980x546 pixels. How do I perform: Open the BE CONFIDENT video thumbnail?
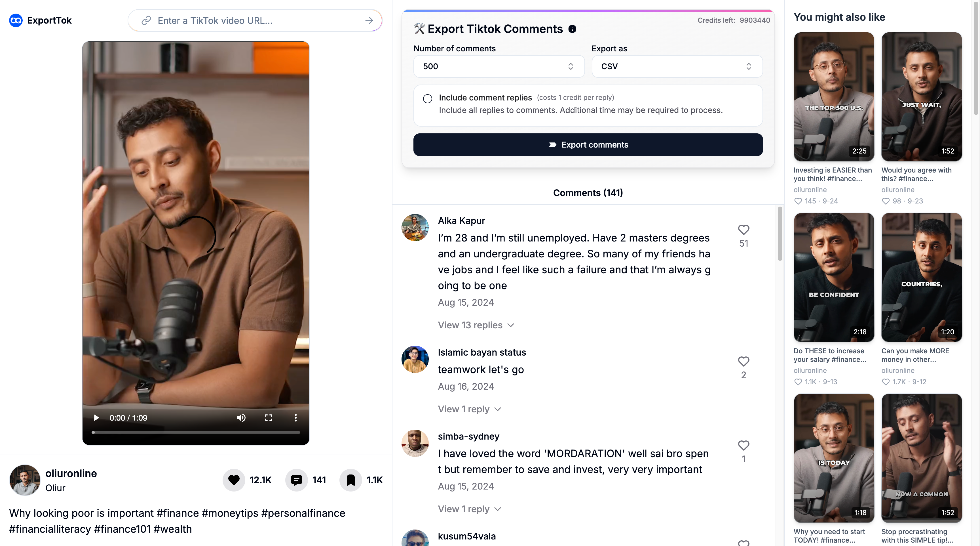pos(833,277)
